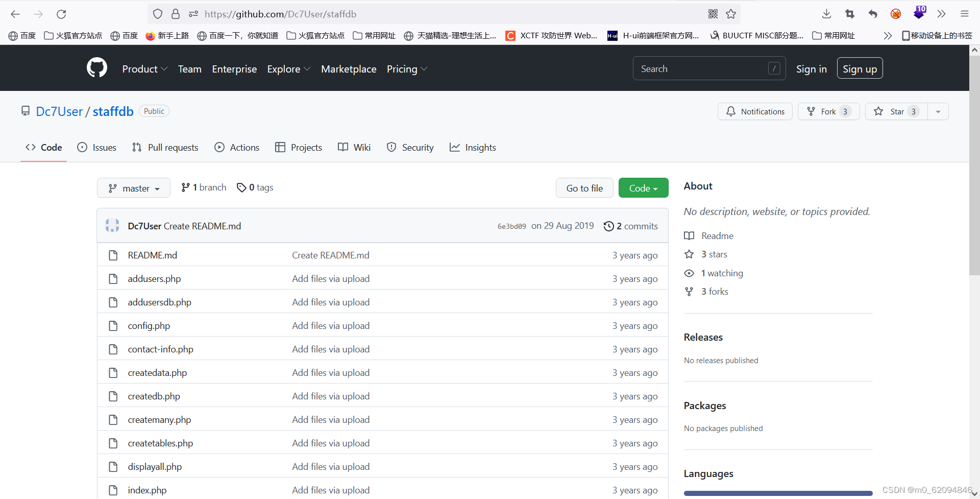This screenshot has height=499, width=980.
Task: Click the Dc7User avatar in commit header
Action: pyautogui.click(x=112, y=225)
